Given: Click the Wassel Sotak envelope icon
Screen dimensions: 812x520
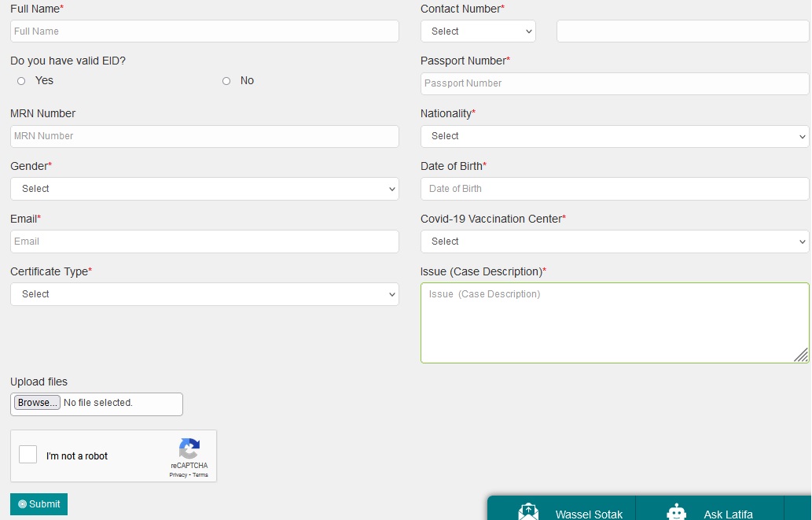Looking at the screenshot, I should (529, 512).
